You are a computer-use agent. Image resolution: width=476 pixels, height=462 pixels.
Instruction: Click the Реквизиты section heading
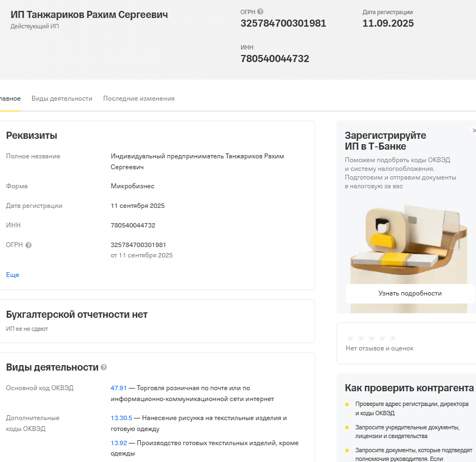(32, 135)
